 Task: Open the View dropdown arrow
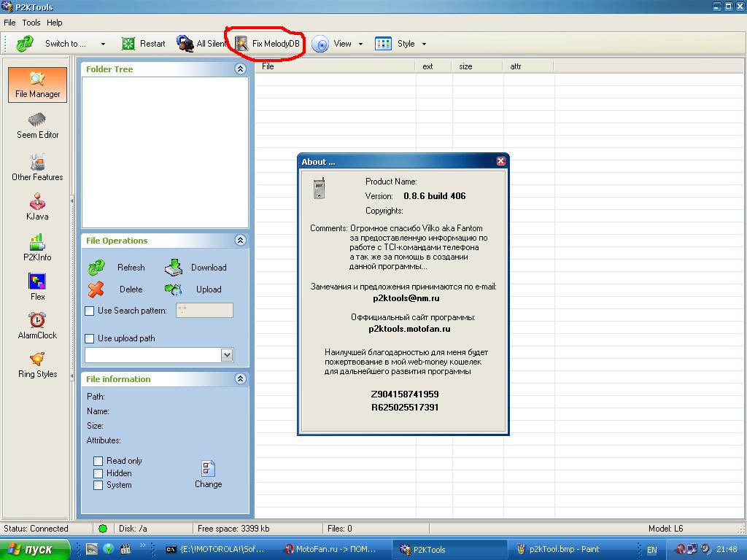[360, 44]
